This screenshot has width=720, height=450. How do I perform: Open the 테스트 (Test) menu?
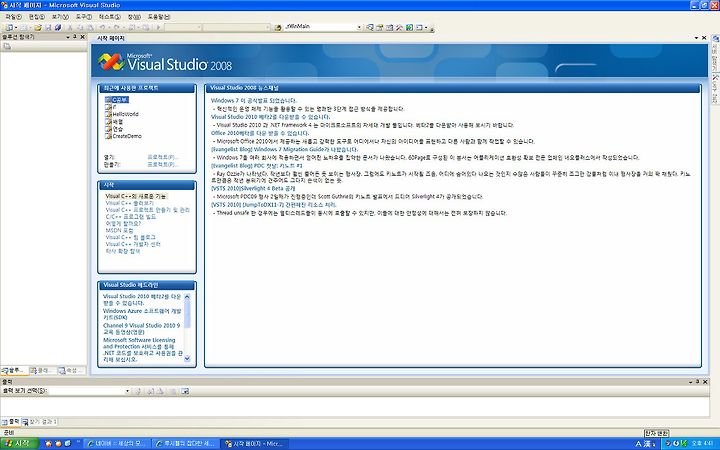110,17
